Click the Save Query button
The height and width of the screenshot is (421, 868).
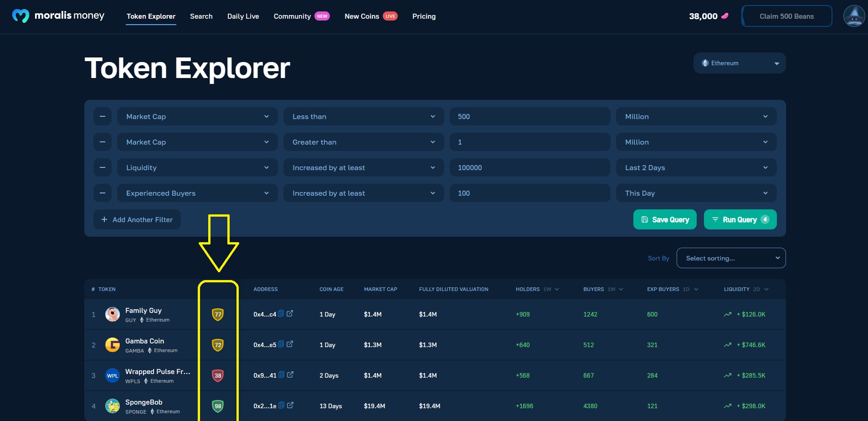tap(665, 219)
